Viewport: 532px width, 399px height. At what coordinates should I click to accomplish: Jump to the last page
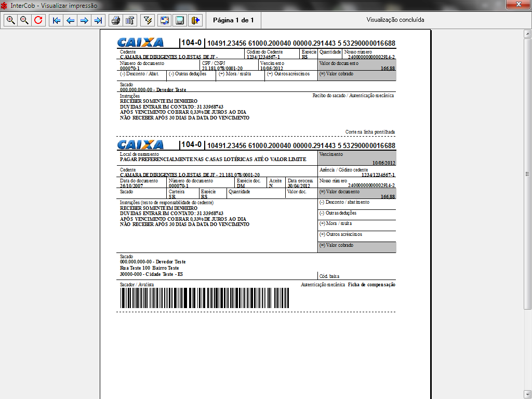pos(98,20)
